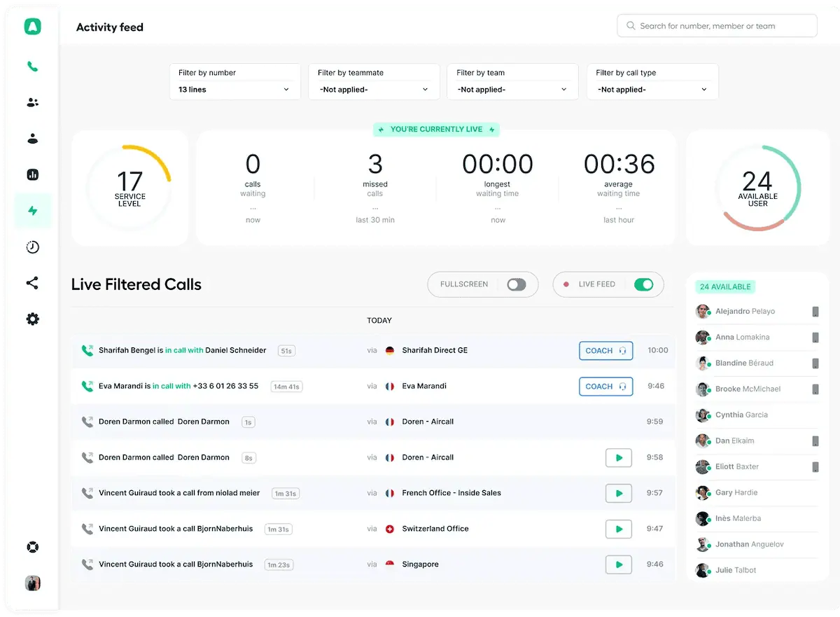Select Alejandro Pelayo in available users list
The width and height of the screenshot is (840, 617).
745,311
